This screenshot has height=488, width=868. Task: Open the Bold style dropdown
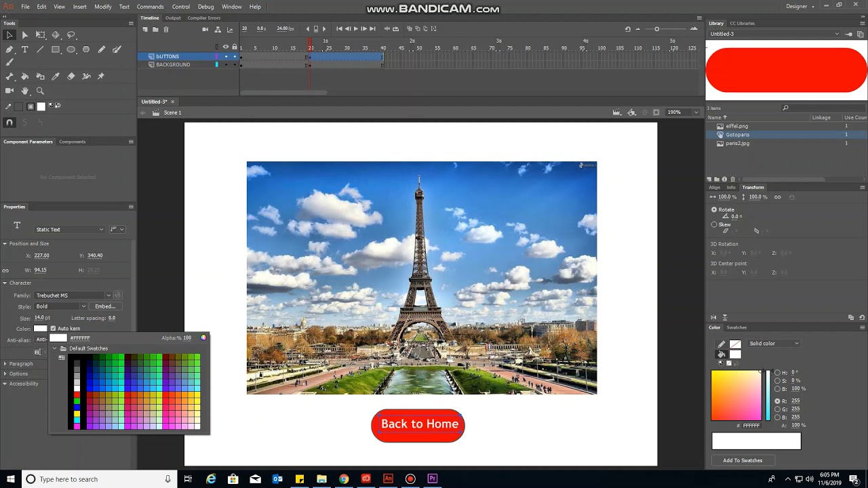(x=60, y=306)
